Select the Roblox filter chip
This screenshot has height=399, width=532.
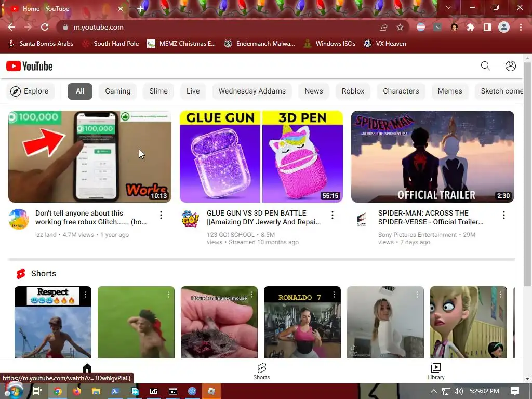(x=353, y=91)
